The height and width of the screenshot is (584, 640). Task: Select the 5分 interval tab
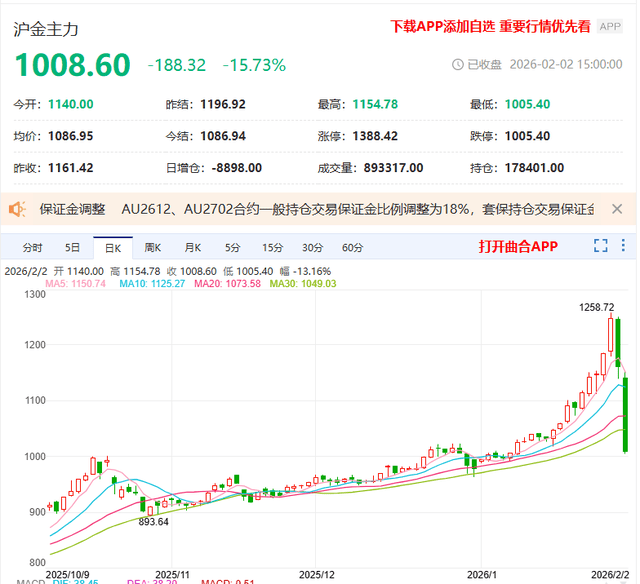(232, 247)
